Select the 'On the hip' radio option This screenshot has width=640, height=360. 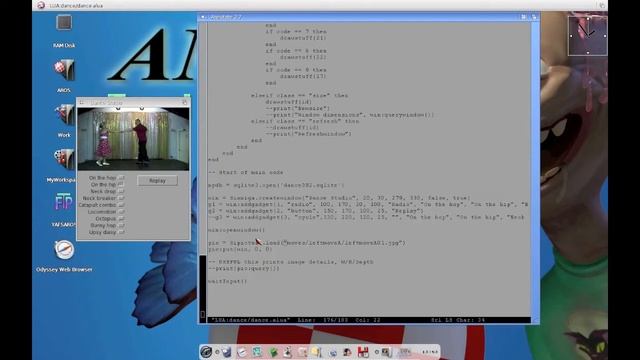pyautogui.click(x=121, y=184)
